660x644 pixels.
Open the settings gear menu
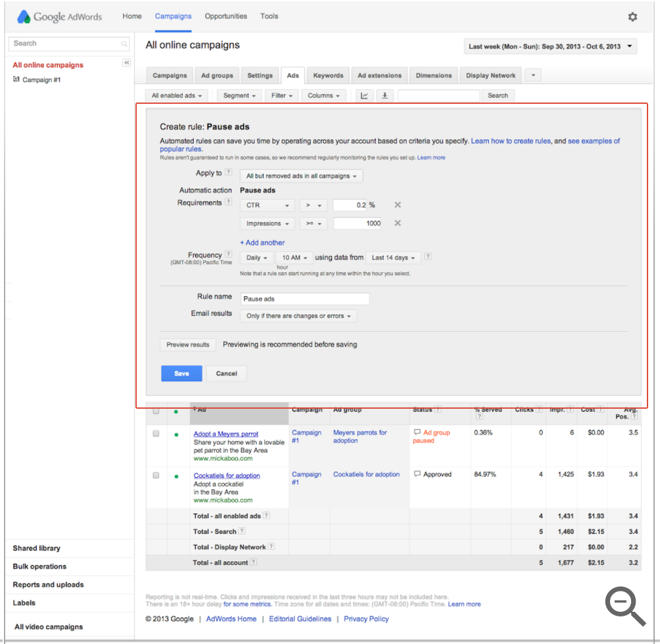[x=632, y=17]
